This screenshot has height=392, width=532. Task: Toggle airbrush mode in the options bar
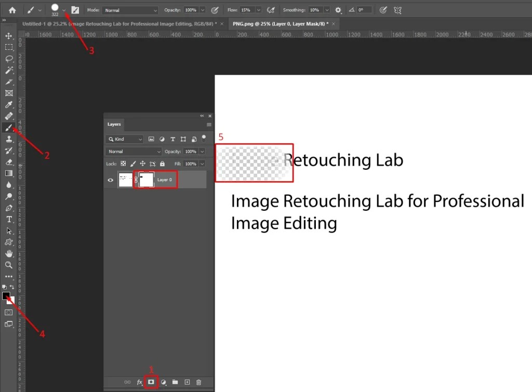271,9
